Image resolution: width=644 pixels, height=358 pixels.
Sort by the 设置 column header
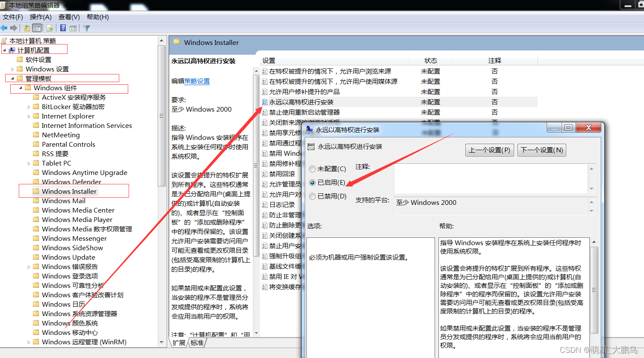tap(334, 61)
